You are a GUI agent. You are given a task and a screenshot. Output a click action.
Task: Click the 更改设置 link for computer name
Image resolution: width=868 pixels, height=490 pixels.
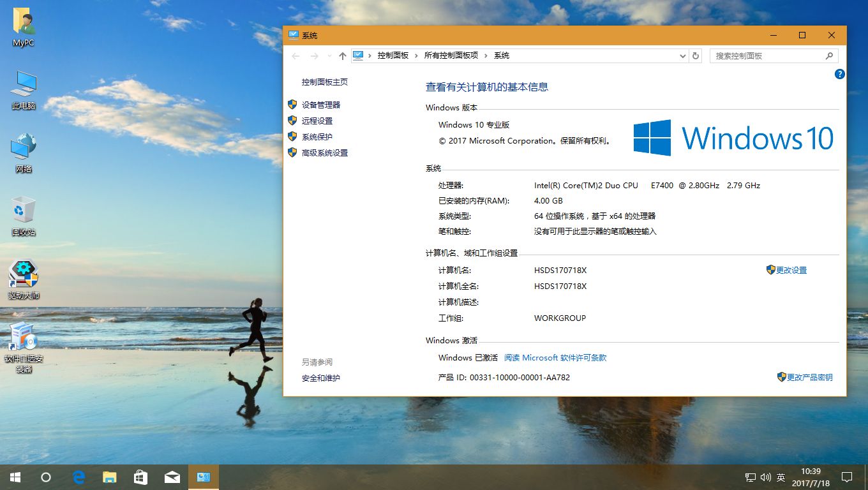pyautogui.click(x=791, y=270)
